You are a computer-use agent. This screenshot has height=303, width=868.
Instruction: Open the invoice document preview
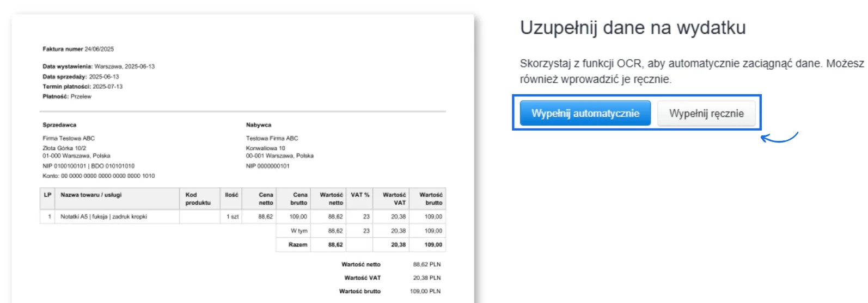pos(243,159)
